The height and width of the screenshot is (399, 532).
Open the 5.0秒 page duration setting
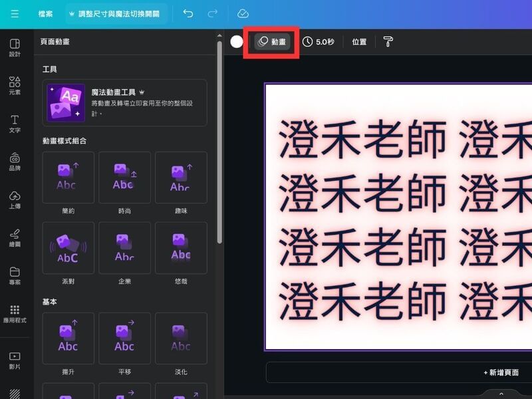point(319,42)
